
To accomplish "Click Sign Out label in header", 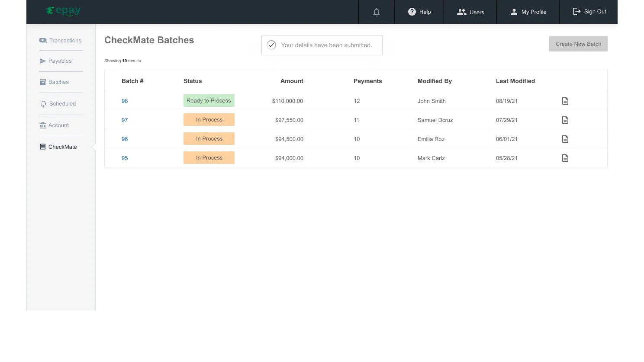I will [595, 12].
